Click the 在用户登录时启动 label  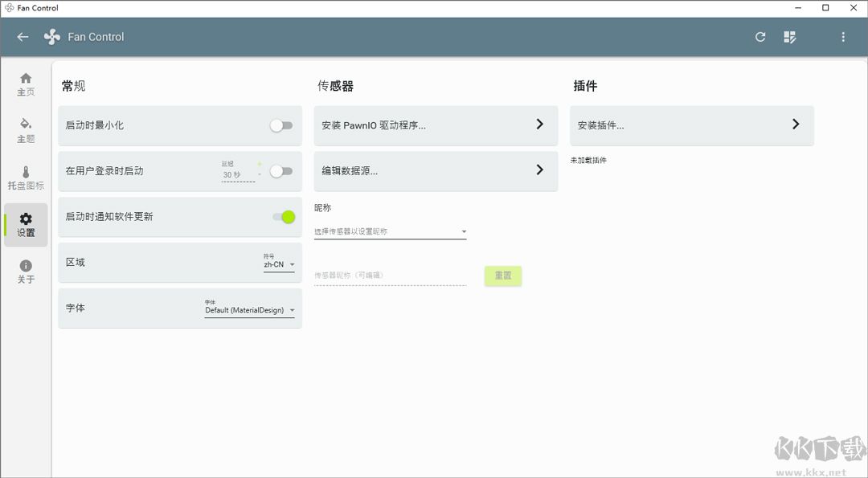click(104, 171)
